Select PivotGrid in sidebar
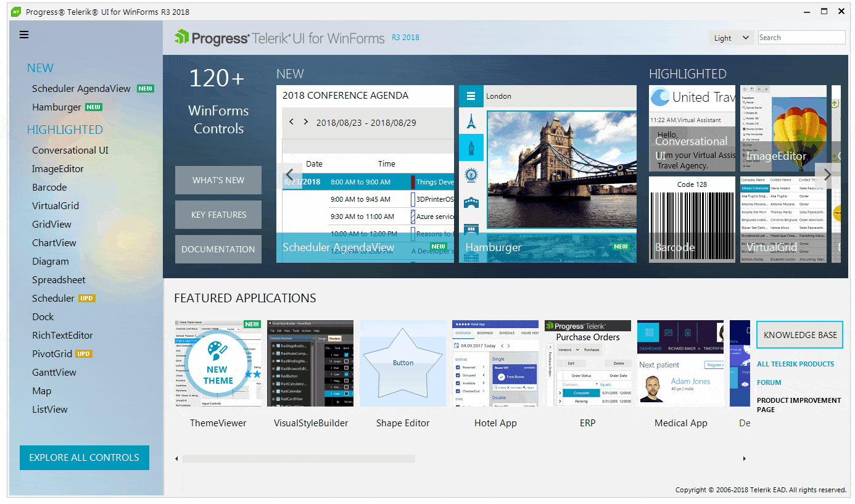855x504 pixels. [x=52, y=354]
